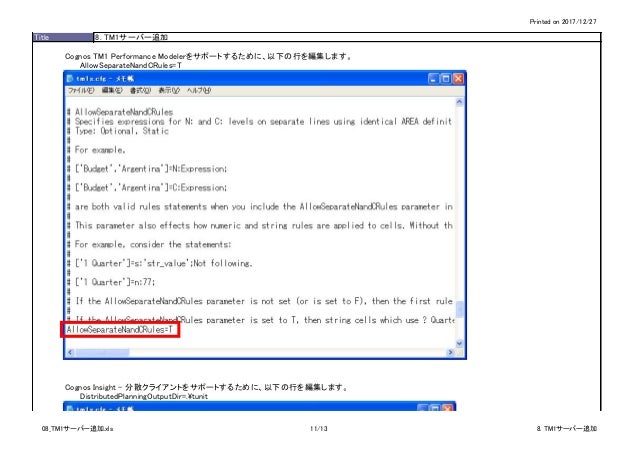
Task: Minimize the tm1s.cfg Notepad window
Action: pyautogui.click(x=433, y=79)
